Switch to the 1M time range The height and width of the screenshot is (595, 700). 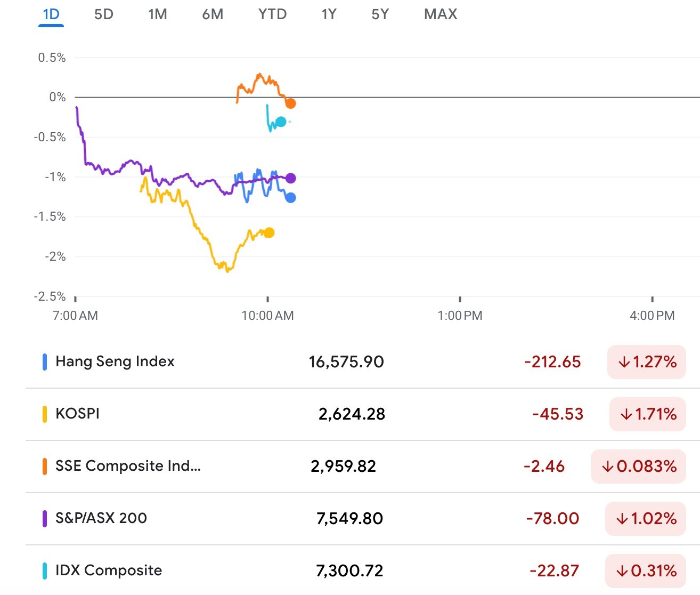[158, 14]
